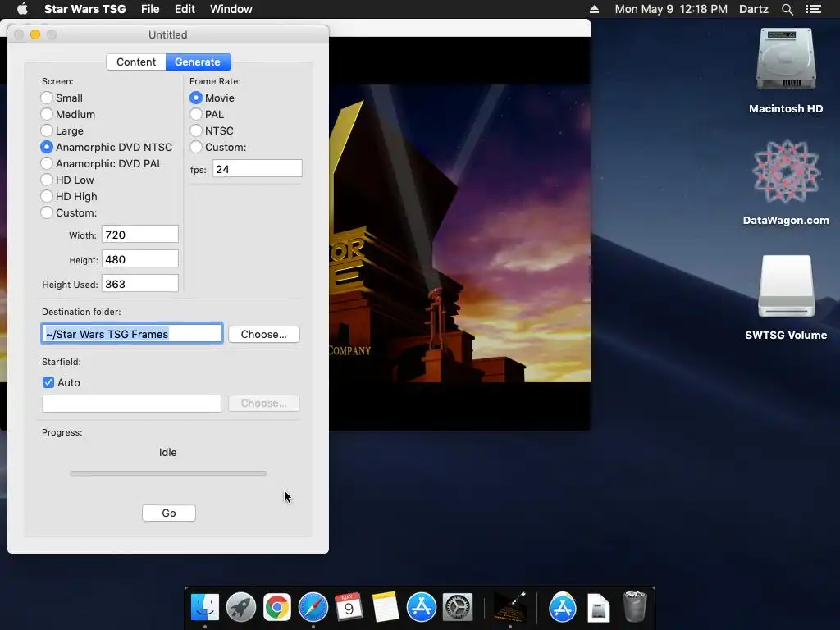Open Google Chrome in Dock
The width and height of the screenshot is (840, 630).
pos(276,608)
